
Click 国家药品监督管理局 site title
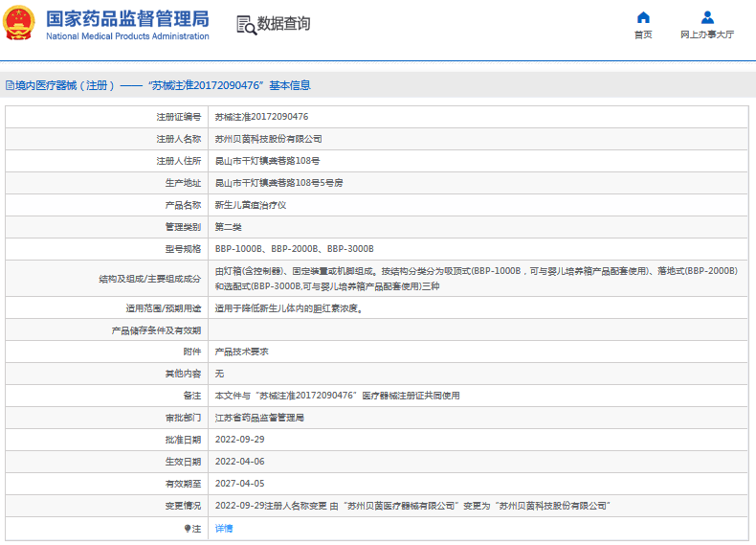[x=128, y=19]
